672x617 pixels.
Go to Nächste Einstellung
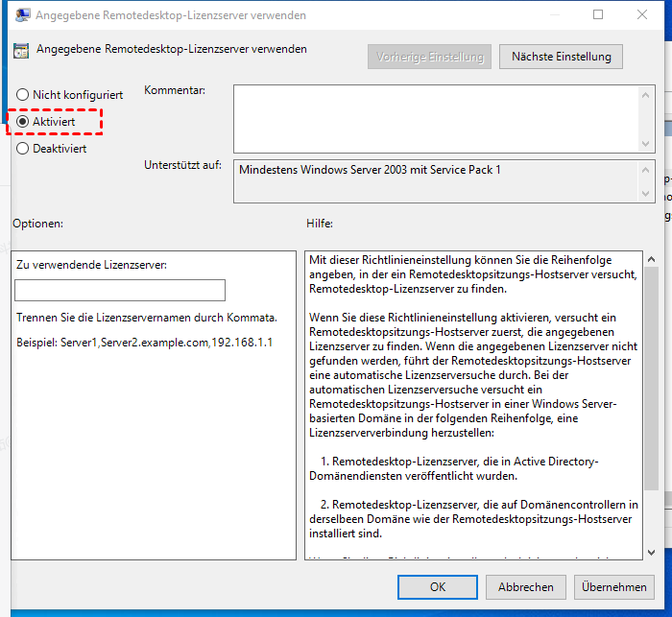561,57
